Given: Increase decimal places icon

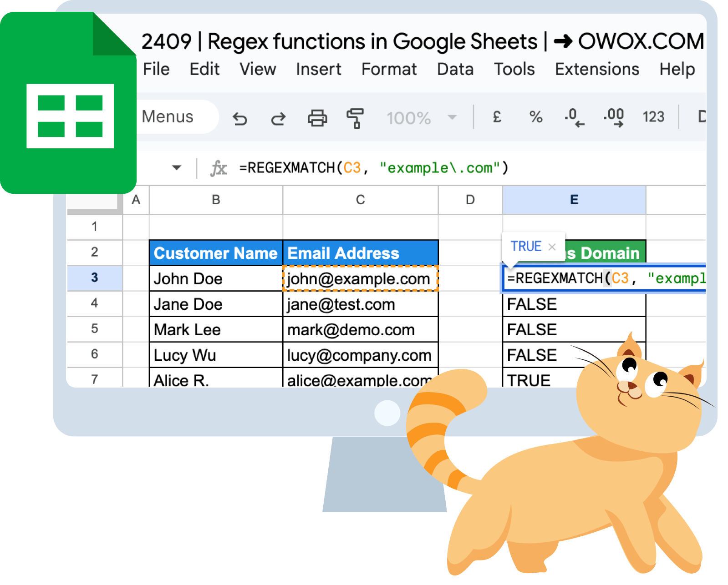Looking at the screenshot, I should tap(614, 117).
